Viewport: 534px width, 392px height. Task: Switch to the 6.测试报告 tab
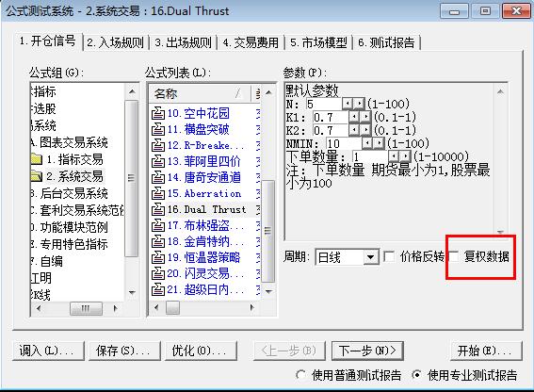point(386,42)
